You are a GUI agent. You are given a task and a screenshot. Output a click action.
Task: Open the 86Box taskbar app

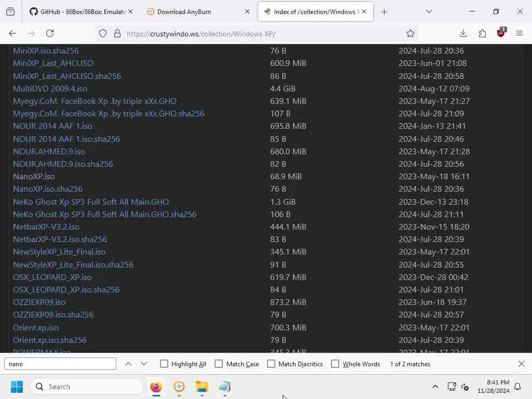[224, 387]
